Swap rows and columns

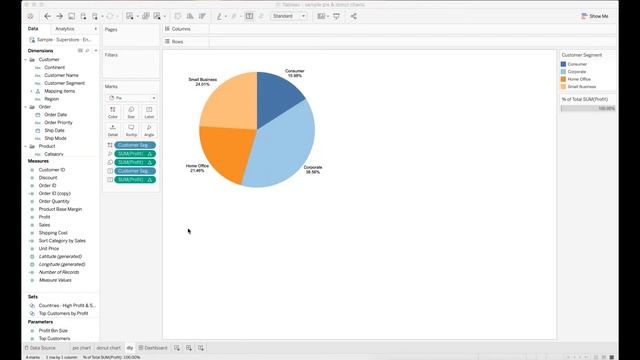point(178,16)
